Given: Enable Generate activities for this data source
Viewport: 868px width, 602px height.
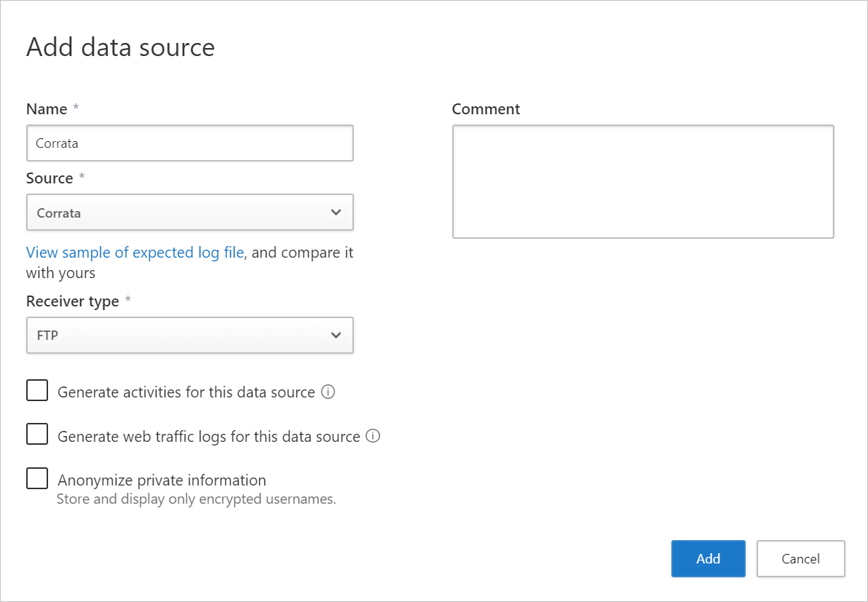Looking at the screenshot, I should 36,390.
